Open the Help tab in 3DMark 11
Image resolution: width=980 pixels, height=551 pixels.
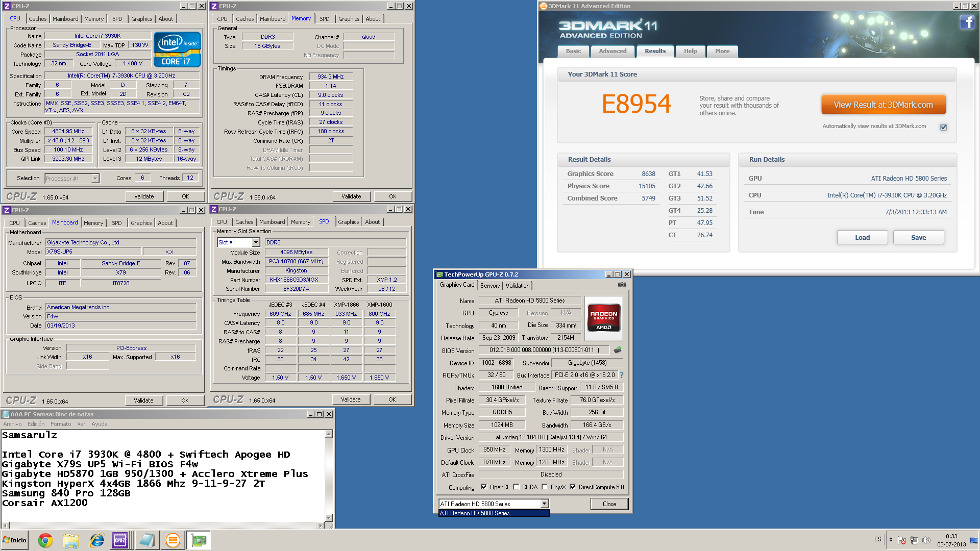pos(691,51)
